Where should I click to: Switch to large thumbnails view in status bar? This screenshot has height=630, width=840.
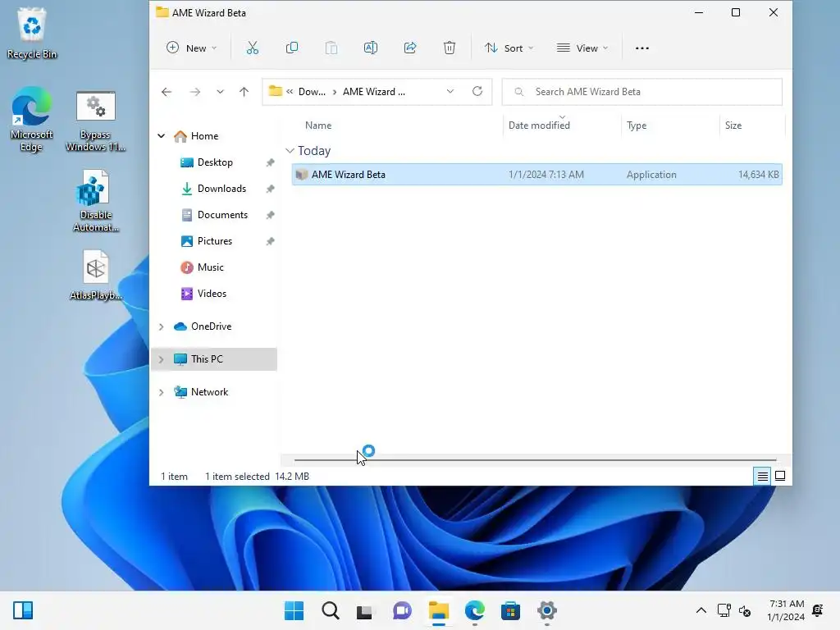780,476
